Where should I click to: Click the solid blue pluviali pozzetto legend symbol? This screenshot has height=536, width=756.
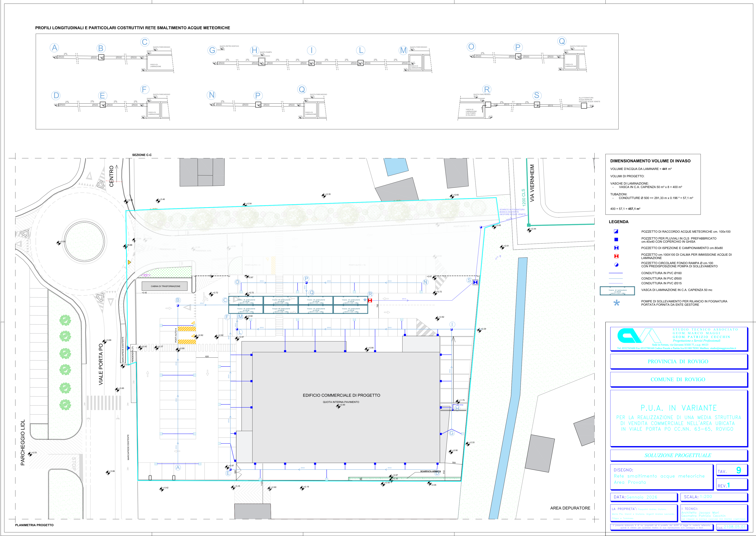point(616,240)
